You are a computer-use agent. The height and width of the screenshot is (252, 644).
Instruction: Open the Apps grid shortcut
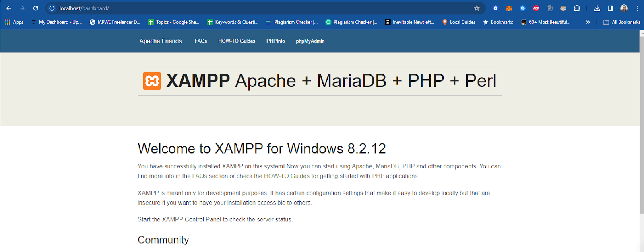tap(14, 22)
